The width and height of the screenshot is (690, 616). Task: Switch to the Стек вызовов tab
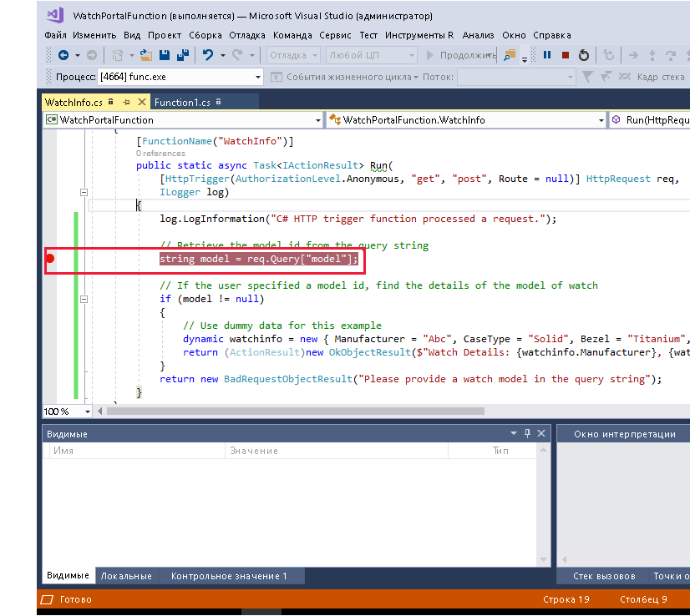coord(604,576)
